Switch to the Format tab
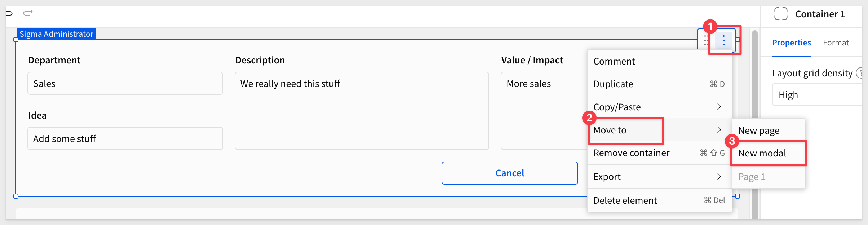This screenshot has height=225, width=868. click(x=836, y=43)
